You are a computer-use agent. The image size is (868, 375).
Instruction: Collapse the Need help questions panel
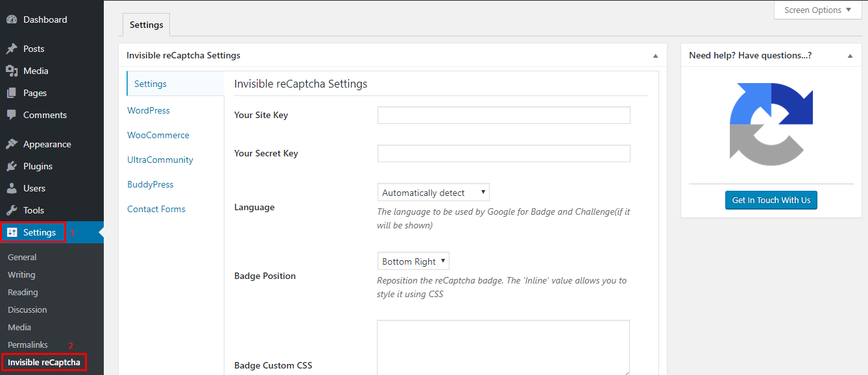850,55
